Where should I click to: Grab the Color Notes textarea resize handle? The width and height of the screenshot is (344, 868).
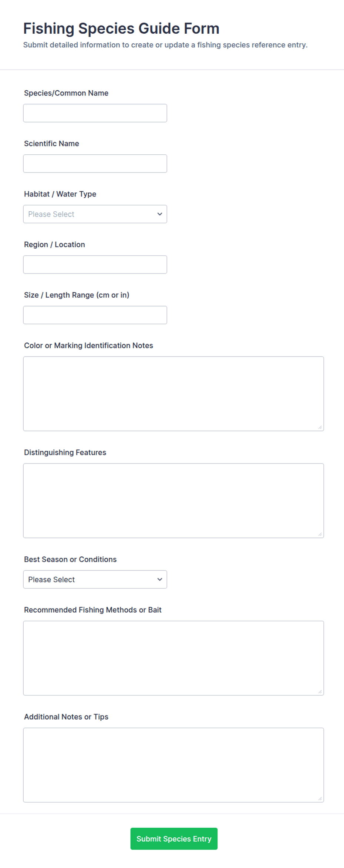point(320,427)
